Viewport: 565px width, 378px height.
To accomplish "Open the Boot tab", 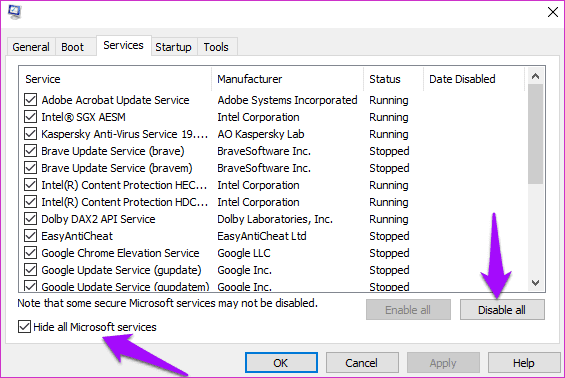I will 72,47.
